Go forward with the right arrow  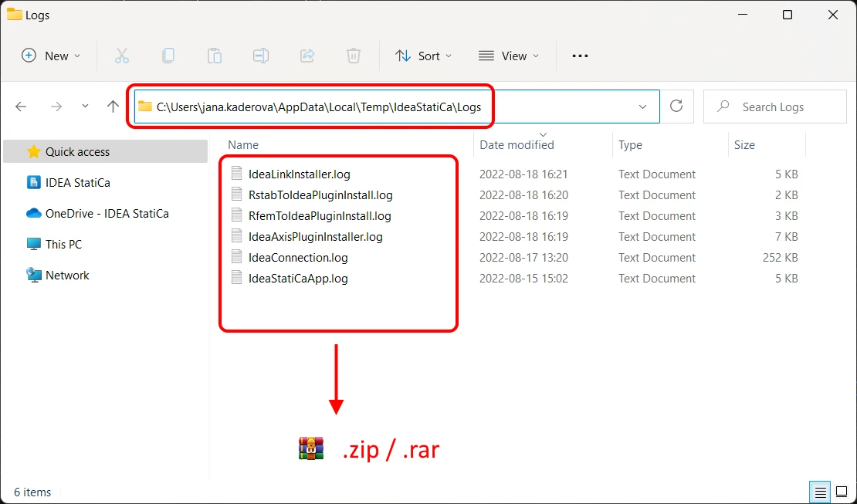pyautogui.click(x=56, y=107)
